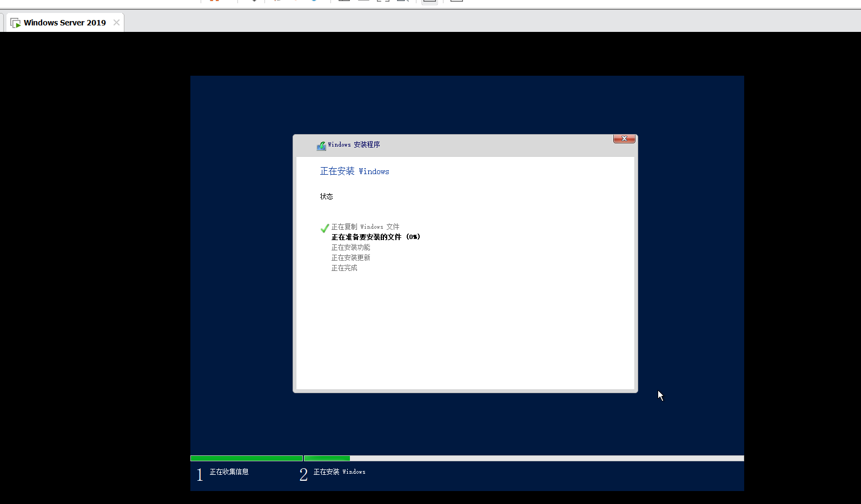The height and width of the screenshot is (504, 861).
Task: Click the VM power-state icon on the tab
Action: 16,23
